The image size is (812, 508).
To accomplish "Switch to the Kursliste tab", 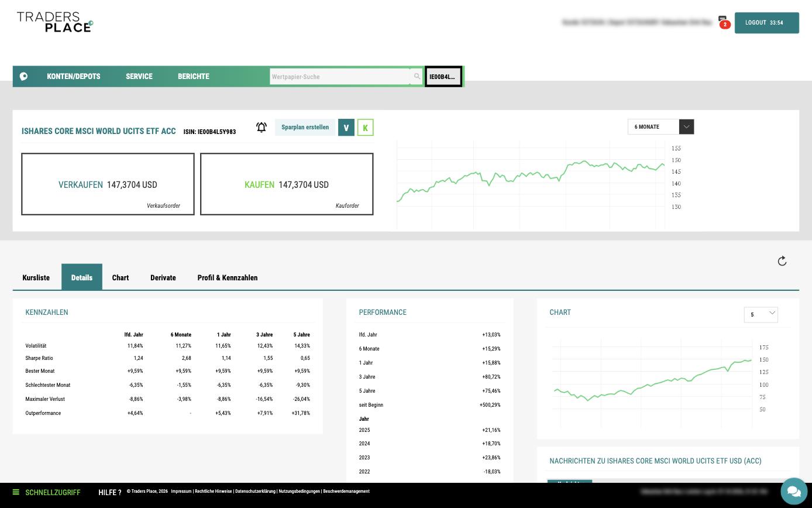I will pos(36,277).
